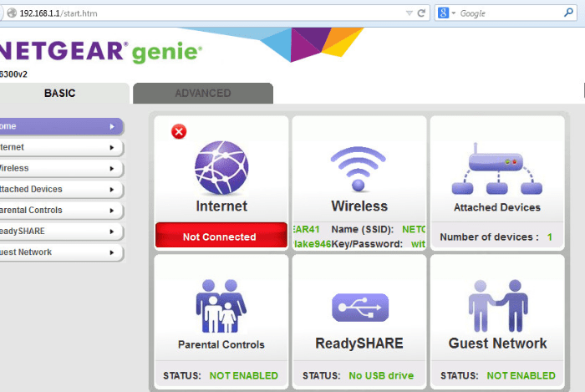Screen dimensions: 585x392
Task: Select Home in the sidebar menu
Action: [61, 126]
